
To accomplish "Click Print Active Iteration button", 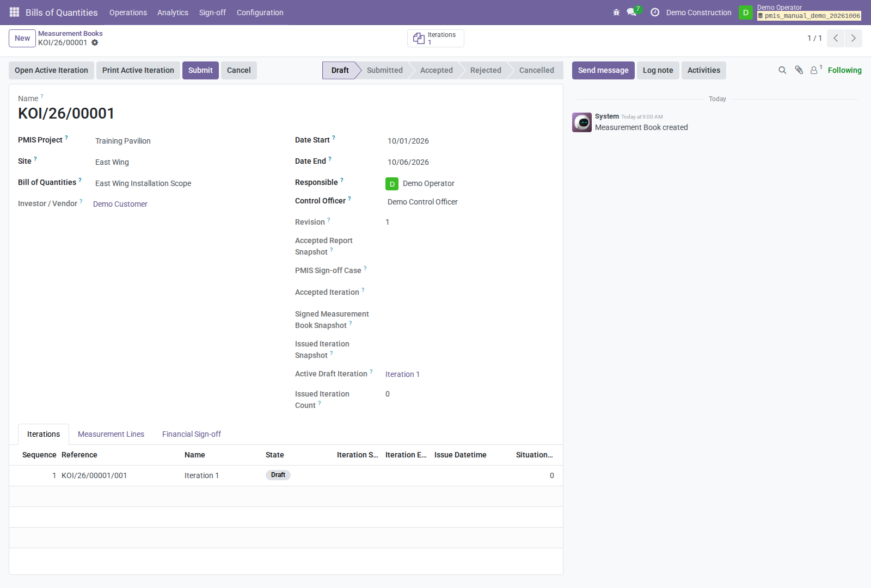I will 138,70.
